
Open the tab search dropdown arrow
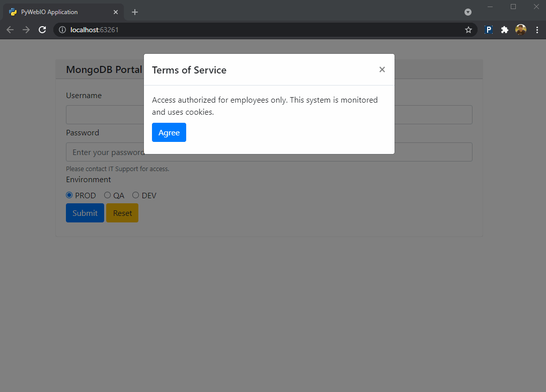[468, 12]
